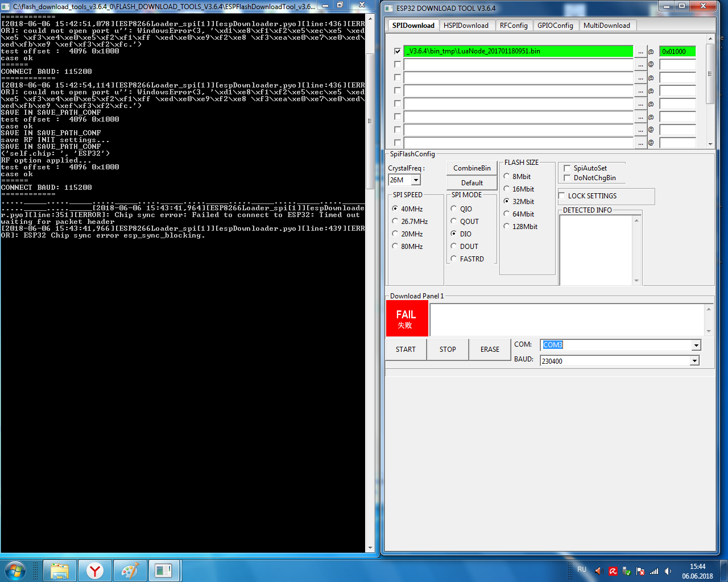Open the orange audio manager tray icon
The height and width of the screenshot is (582, 728).
click(598, 571)
